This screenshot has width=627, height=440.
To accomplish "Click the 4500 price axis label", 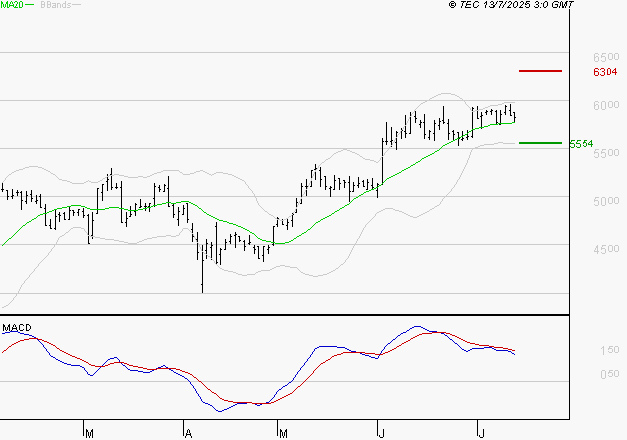I will pyautogui.click(x=605, y=249).
